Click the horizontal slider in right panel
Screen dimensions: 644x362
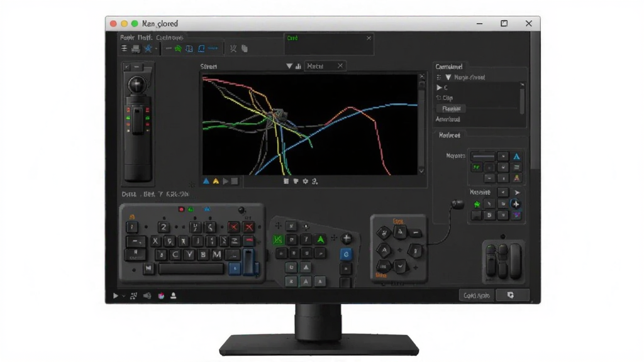(483, 156)
